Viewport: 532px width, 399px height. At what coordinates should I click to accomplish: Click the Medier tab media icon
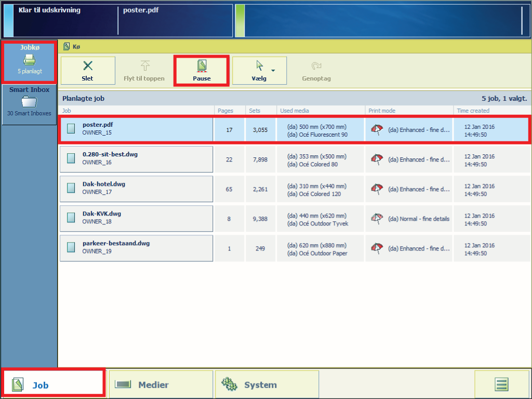click(x=123, y=384)
